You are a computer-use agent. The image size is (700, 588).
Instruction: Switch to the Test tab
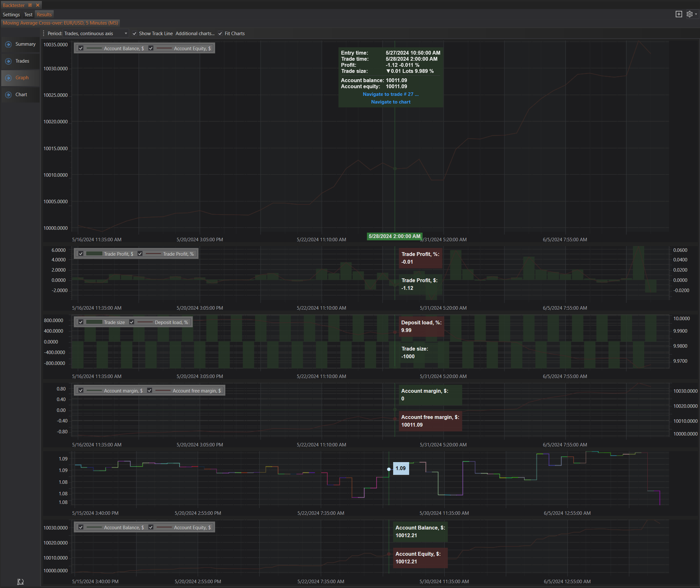pyautogui.click(x=28, y=15)
